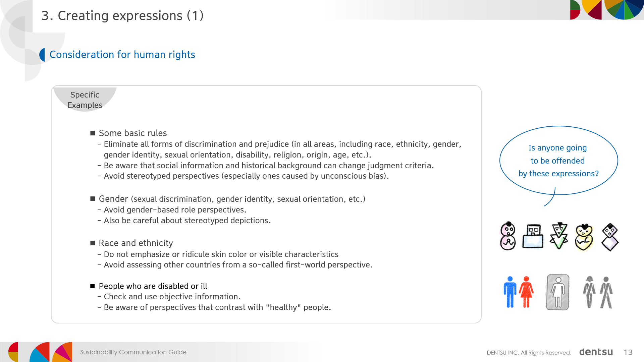Select the gray gender-neutral restroom sign icon
This screenshot has height=362, width=644.
(558, 292)
